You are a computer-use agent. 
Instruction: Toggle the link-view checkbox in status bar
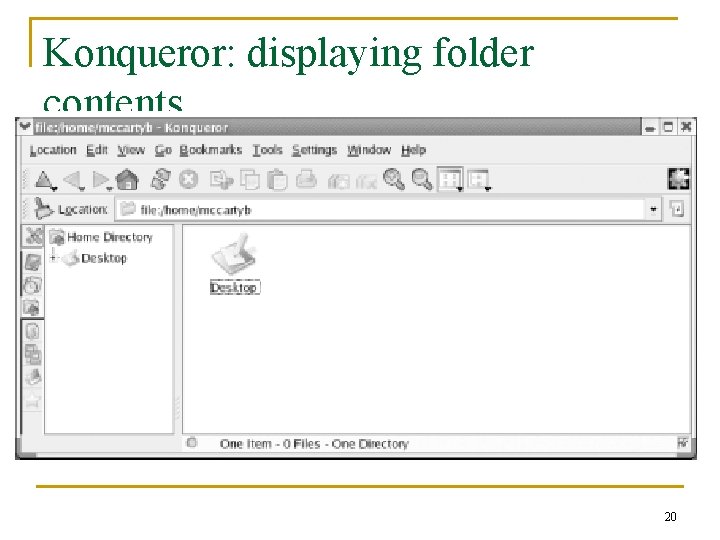pos(682,443)
